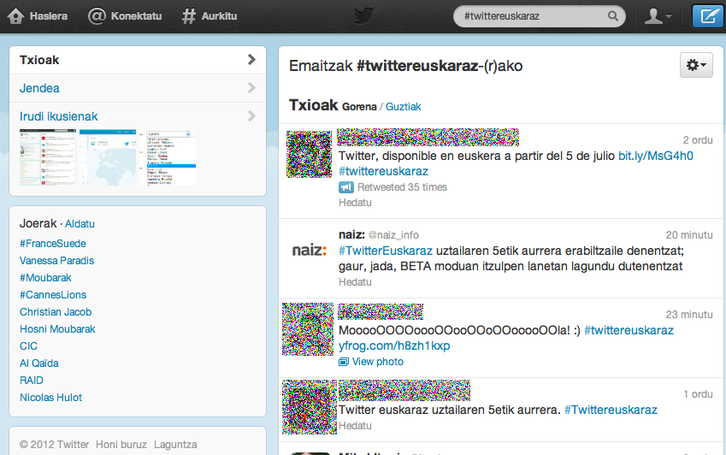
Task: Click Hedatu under the 1 ordu tweet
Action: [355, 425]
